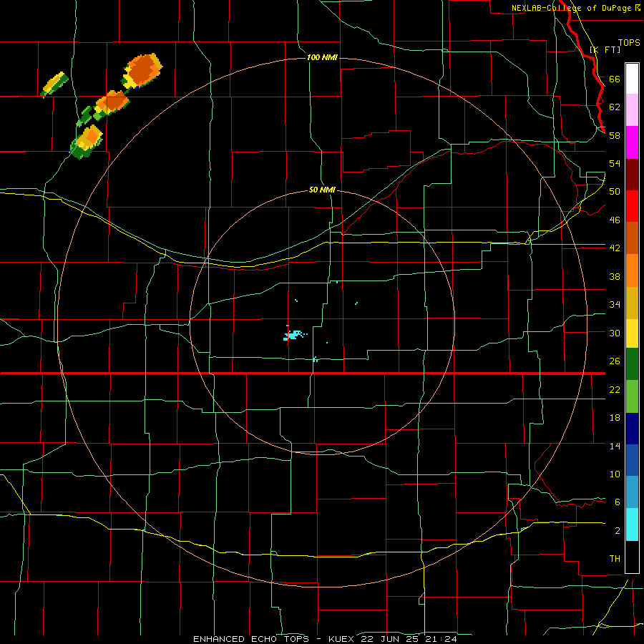644x644 pixels.
Task: Click the 42 legend value
Action: 615,248
